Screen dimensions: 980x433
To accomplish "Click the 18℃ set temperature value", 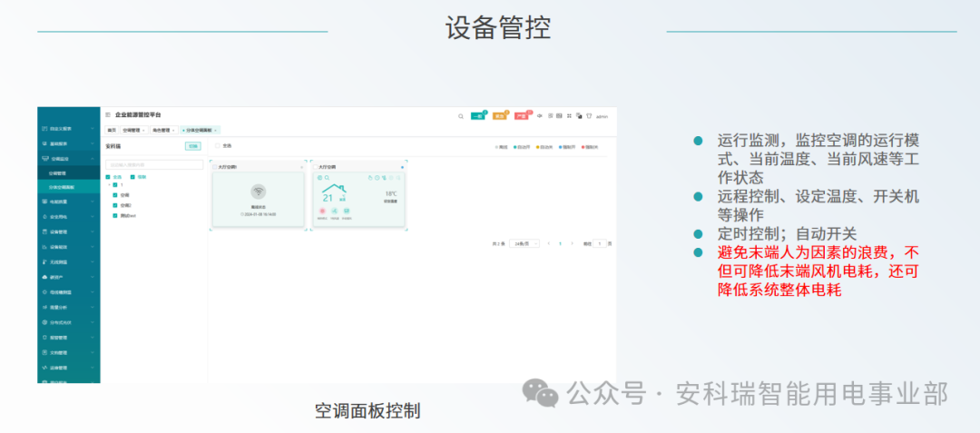I will [x=391, y=194].
